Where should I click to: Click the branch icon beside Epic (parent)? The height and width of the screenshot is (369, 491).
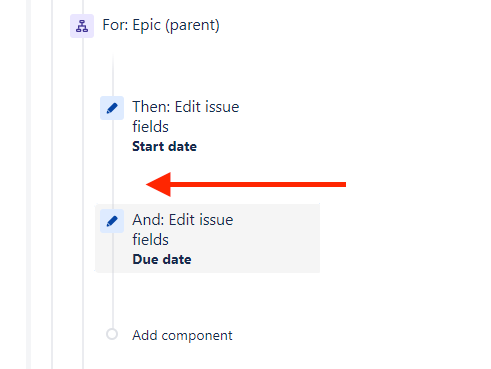82,26
